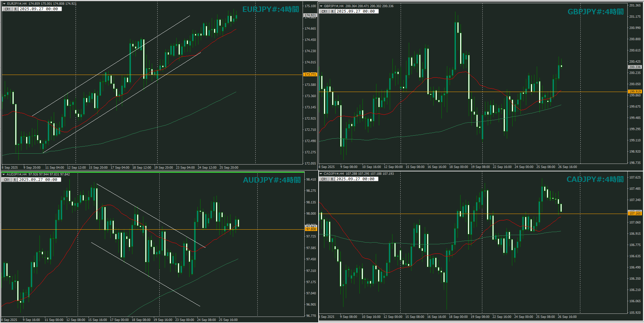This screenshot has width=644, height=323.
Task: Click the CR1 button on CADJPY chart
Action: tap(324, 179)
